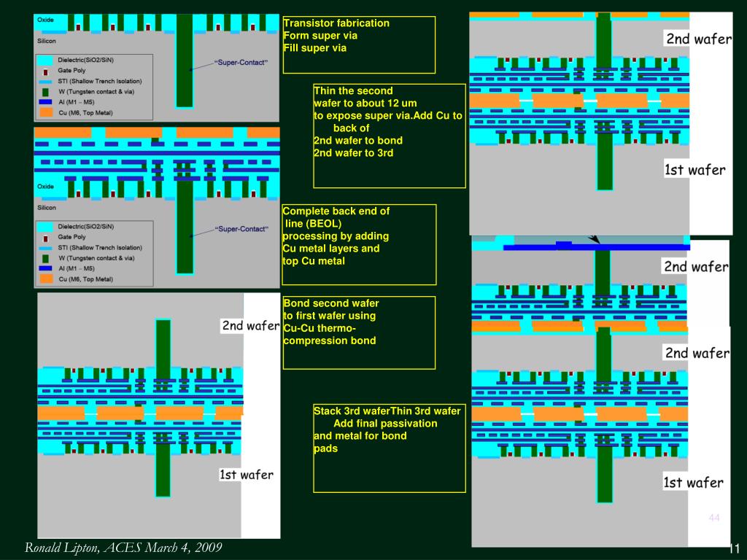
Task: Click 'Gate Poly' label in first diagram legend
Action: coord(72,71)
